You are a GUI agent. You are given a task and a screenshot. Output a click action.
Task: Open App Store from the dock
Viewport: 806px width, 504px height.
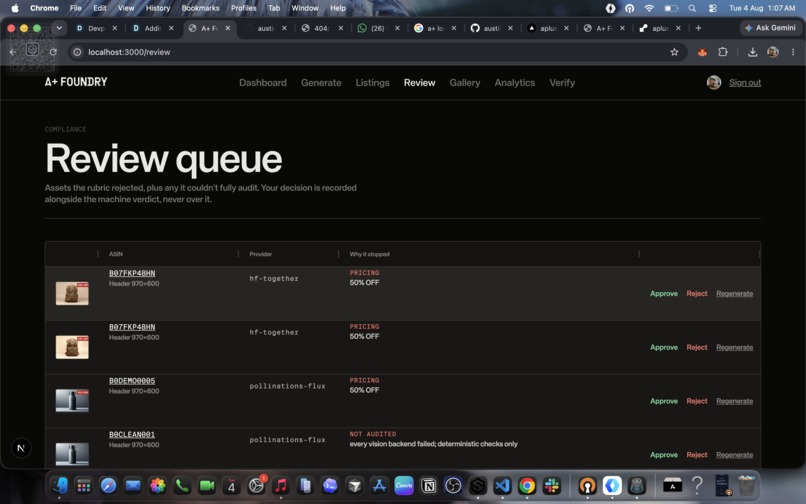pos(379,485)
